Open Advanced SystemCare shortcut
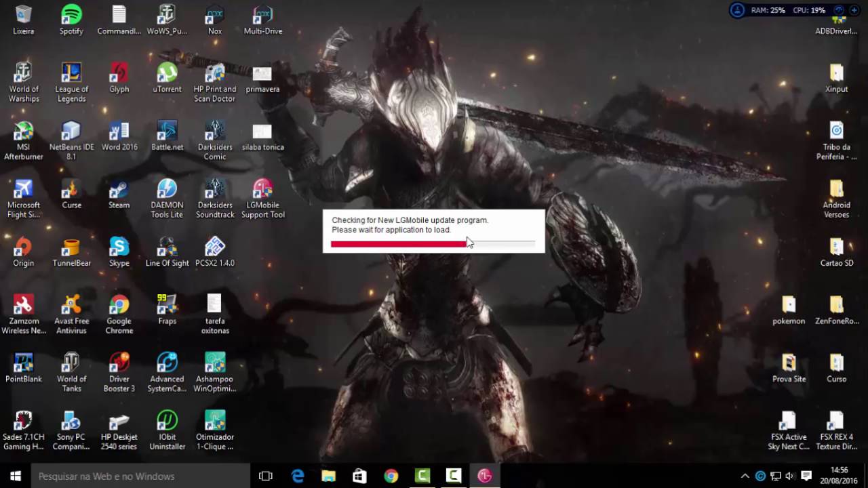 point(167,373)
